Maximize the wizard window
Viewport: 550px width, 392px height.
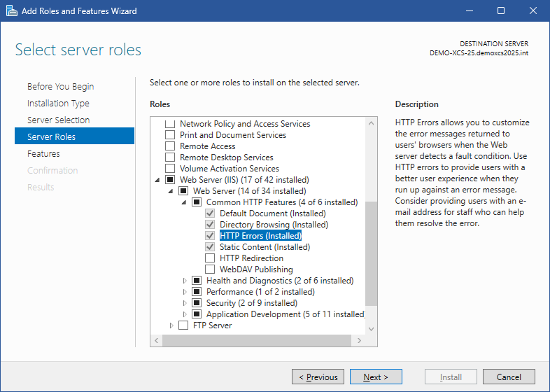click(x=501, y=11)
